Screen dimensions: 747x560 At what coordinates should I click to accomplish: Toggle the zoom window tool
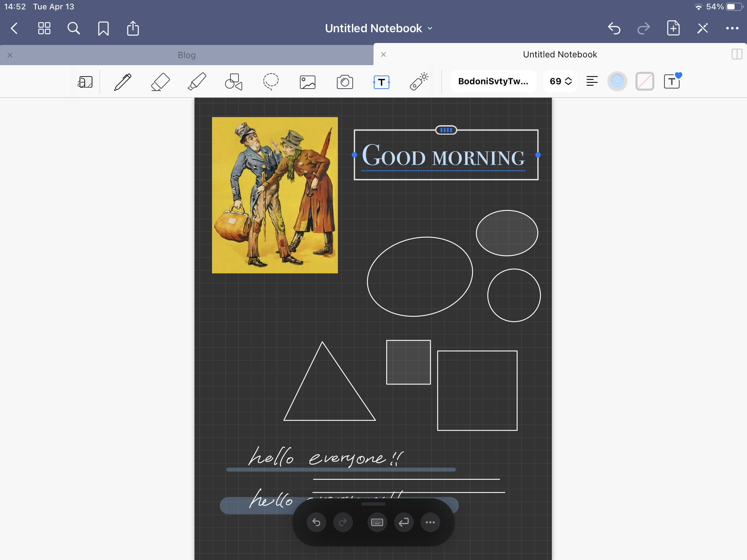click(x=85, y=82)
